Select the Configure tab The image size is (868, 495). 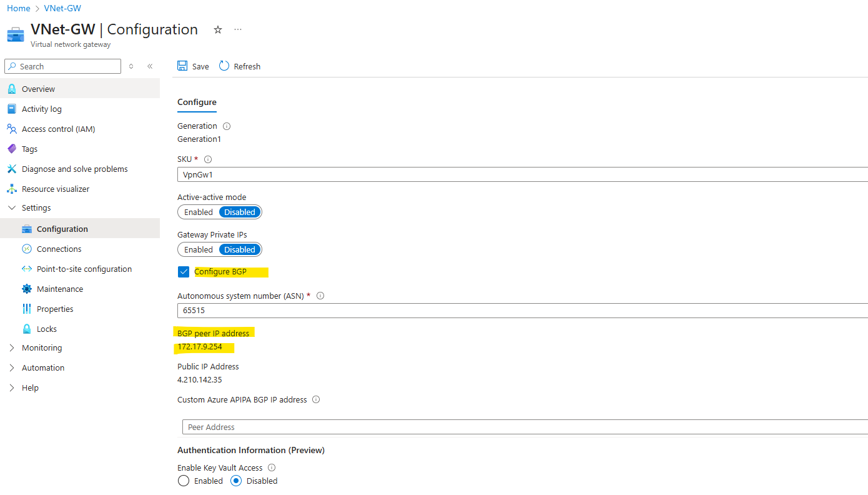tap(197, 102)
